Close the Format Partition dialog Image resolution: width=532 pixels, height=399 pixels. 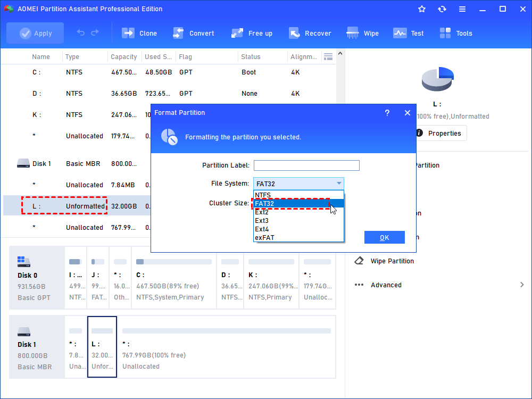408,113
